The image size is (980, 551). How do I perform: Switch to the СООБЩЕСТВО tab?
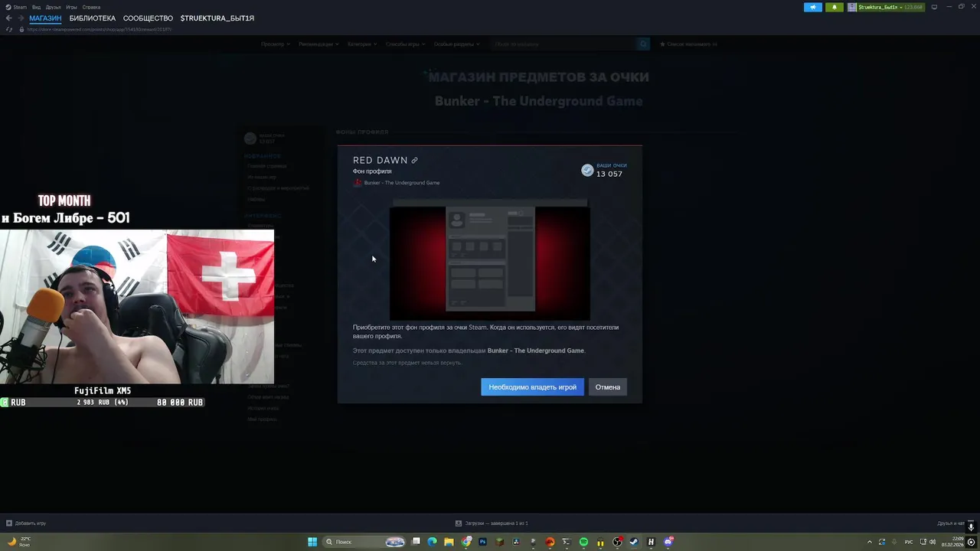tap(148, 18)
